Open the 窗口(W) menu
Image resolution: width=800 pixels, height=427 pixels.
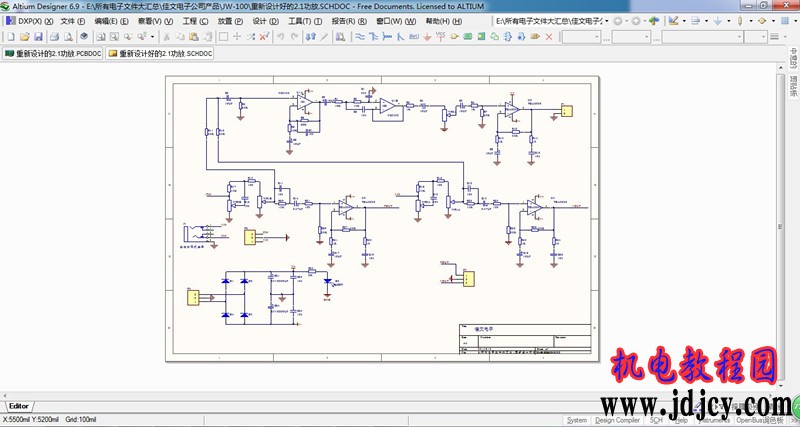(x=396, y=21)
